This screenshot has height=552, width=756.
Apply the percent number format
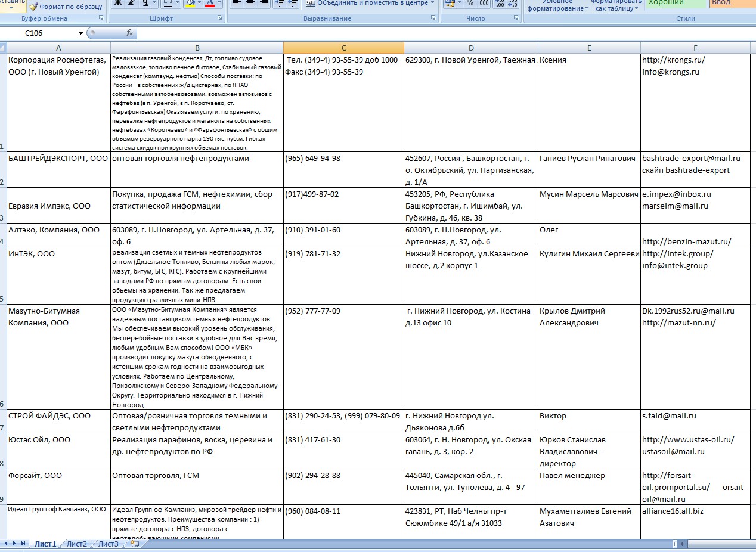(470, 3)
